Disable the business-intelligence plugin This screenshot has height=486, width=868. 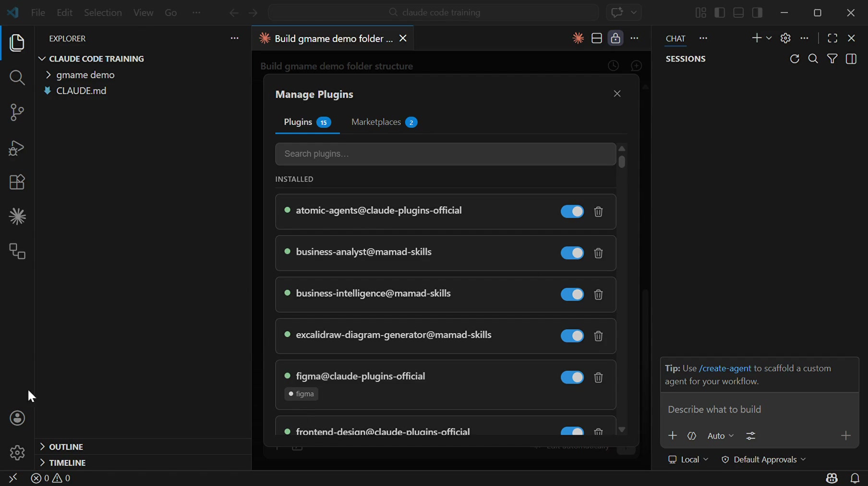[572, 294]
